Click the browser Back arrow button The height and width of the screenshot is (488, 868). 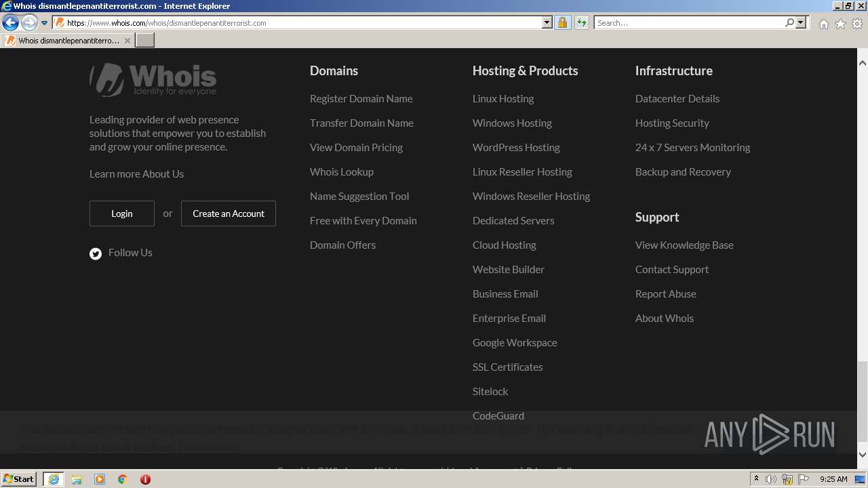click(x=10, y=23)
